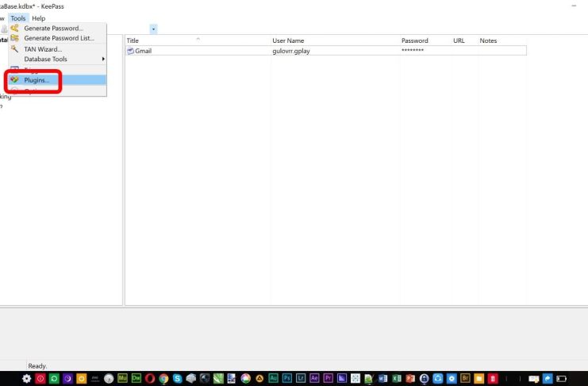The height and width of the screenshot is (386, 588).
Task: Open Adobe Dreamweaver from the taskbar
Action: tap(136, 379)
